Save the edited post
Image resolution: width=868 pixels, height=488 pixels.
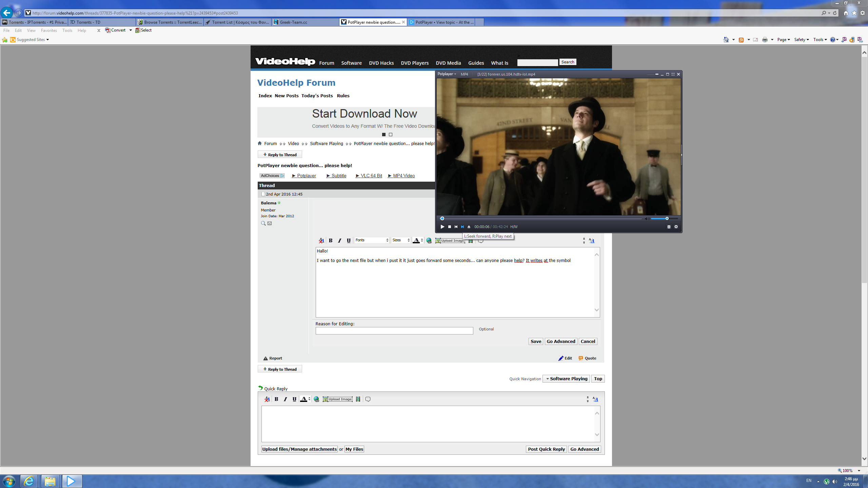tap(536, 341)
